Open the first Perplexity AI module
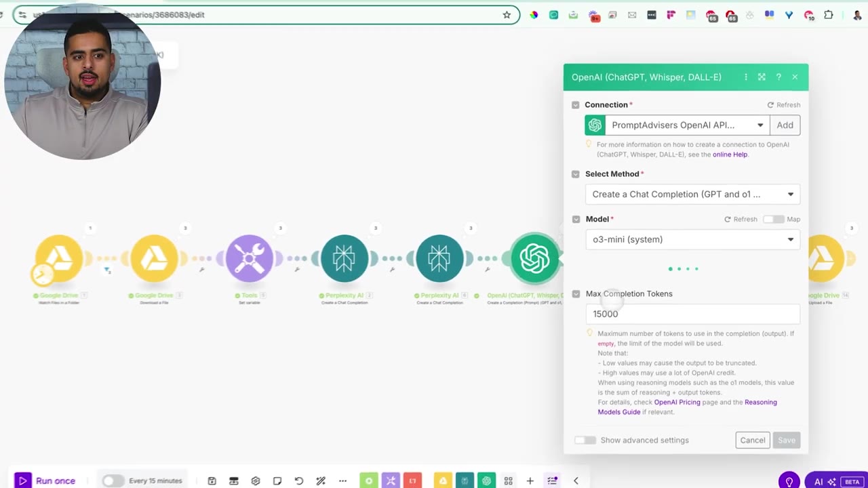868x488 pixels. click(x=344, y=258)
